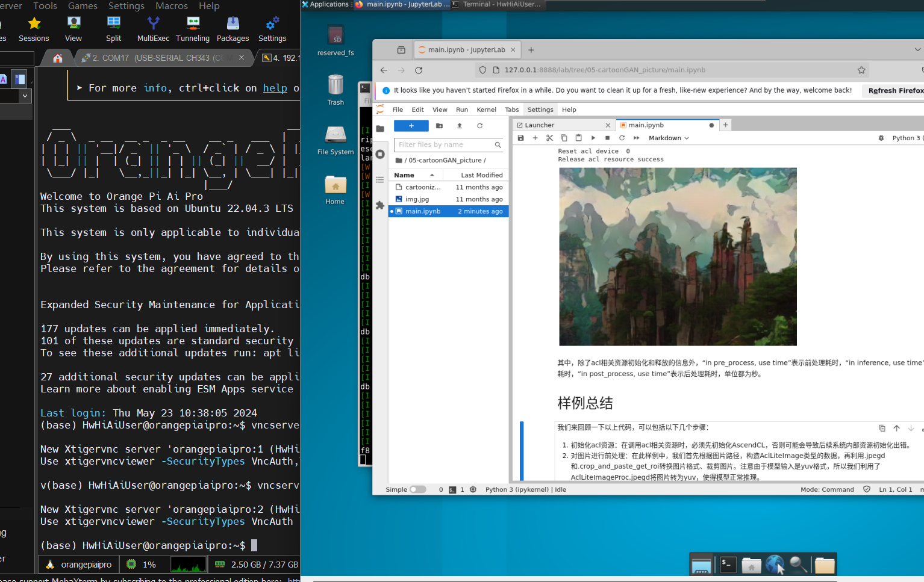Click the notebook trust shield icon
The width and height of the screenshot is (924, 582).
coord(867,489)
